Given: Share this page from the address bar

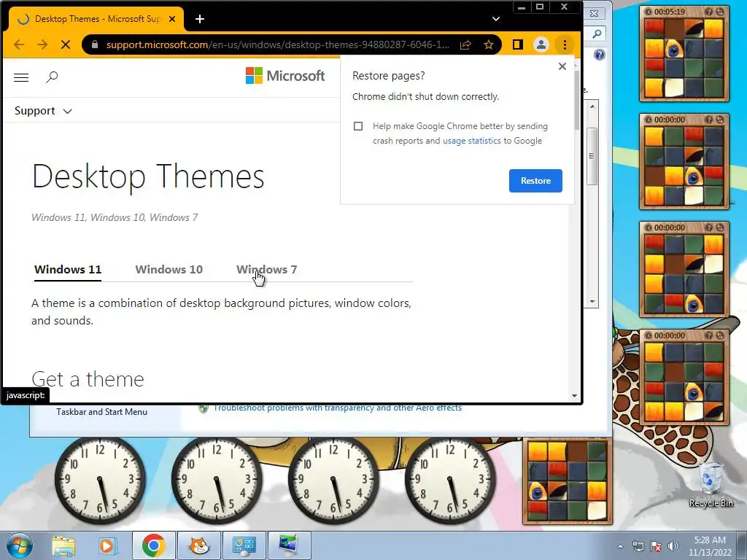Looking at the screenshot, I should point(465,44).
